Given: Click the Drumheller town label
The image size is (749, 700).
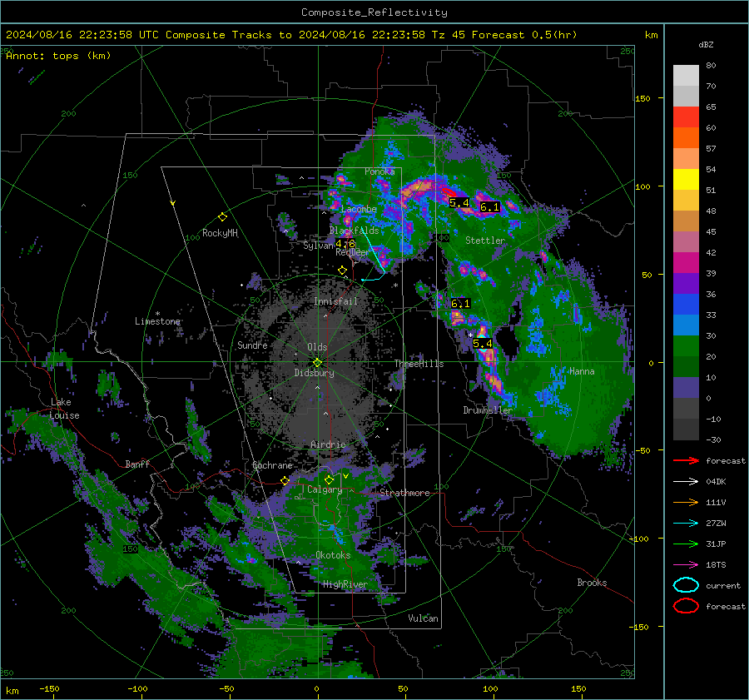Looking at the screenshot, I should coord(488,410).
